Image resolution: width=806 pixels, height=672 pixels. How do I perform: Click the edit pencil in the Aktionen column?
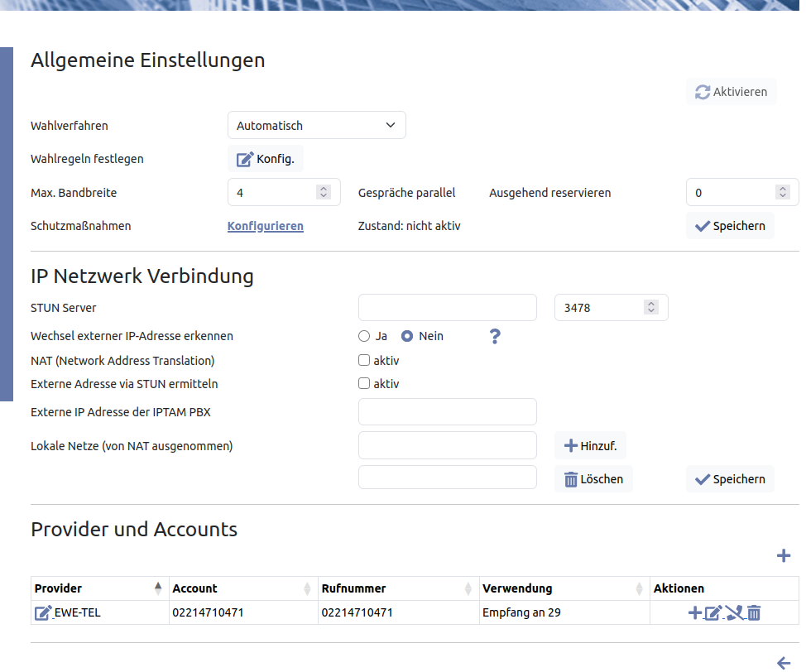coord(712,613)
